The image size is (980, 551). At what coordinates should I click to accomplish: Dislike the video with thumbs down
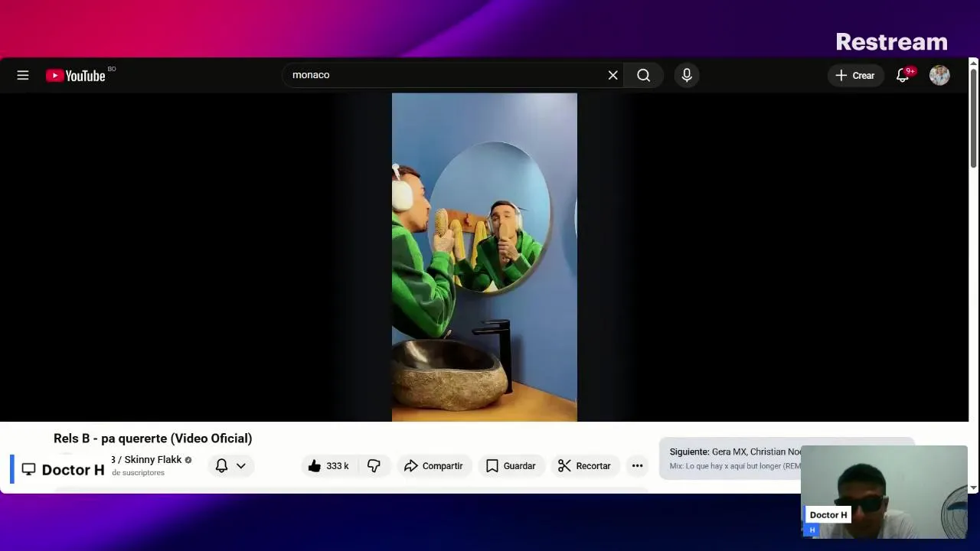coord(374,465)
